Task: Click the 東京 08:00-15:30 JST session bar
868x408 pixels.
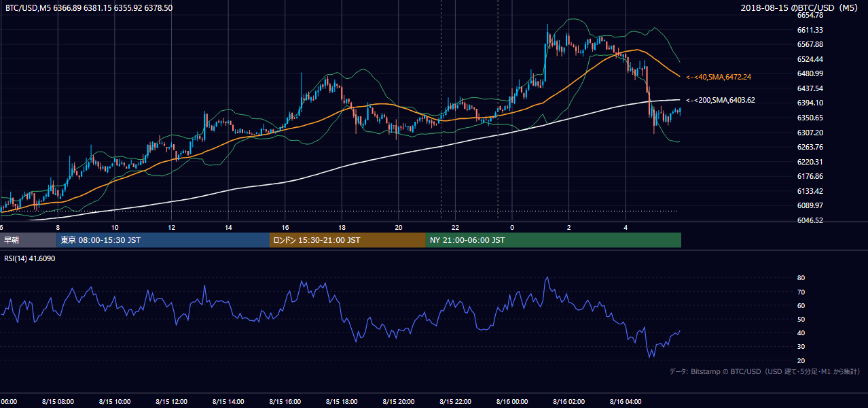Action: 163,240
